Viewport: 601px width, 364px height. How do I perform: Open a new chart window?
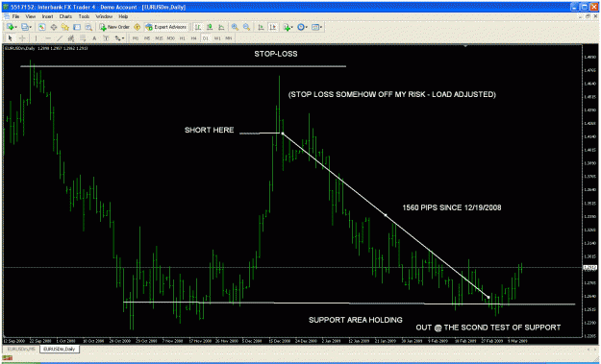pos(10,27)
